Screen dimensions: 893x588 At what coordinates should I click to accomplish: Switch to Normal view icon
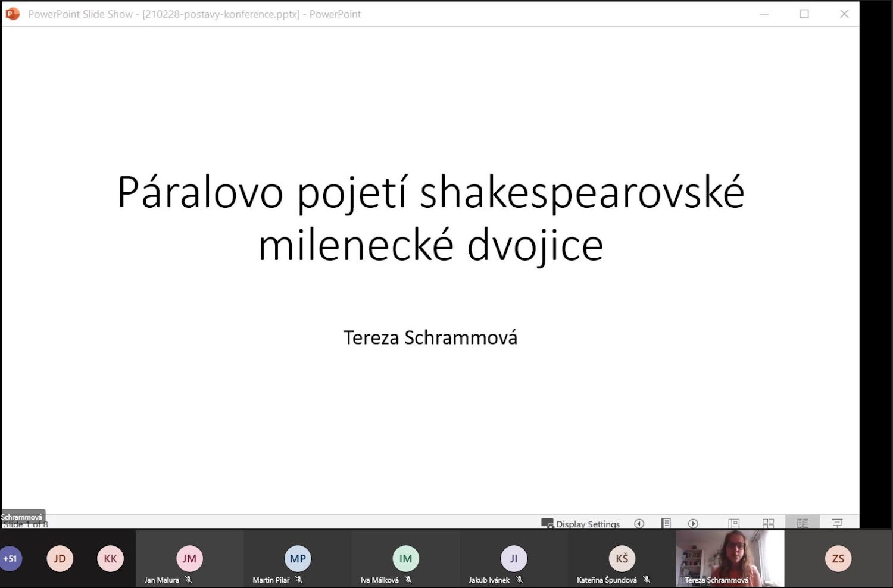734,524
